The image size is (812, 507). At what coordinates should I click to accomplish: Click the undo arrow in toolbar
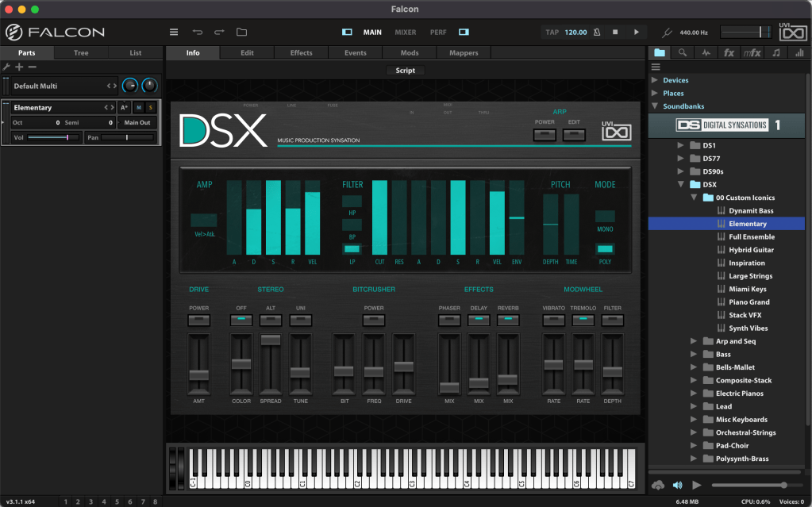198,33
